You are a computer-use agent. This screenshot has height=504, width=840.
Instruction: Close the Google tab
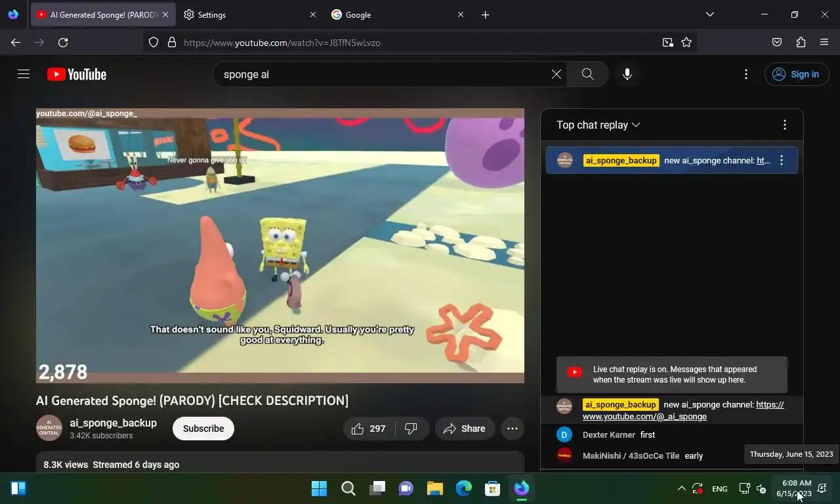[x=461, y=14]
